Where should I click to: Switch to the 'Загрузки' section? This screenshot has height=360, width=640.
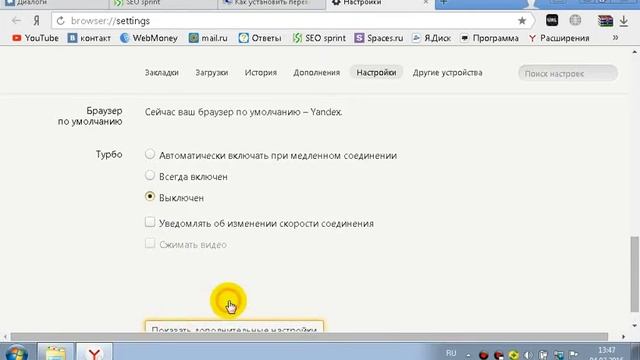(x=211, y=73)
